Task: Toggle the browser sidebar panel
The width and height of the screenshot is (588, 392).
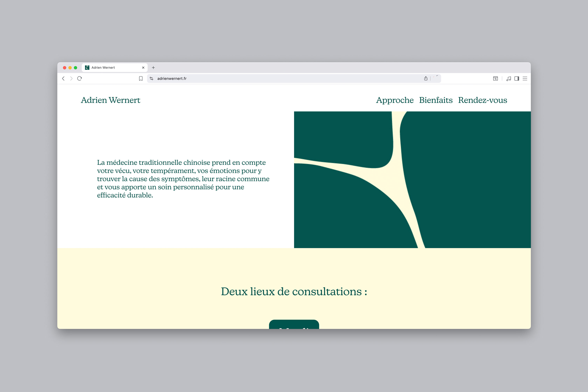Action: (517, 79)
